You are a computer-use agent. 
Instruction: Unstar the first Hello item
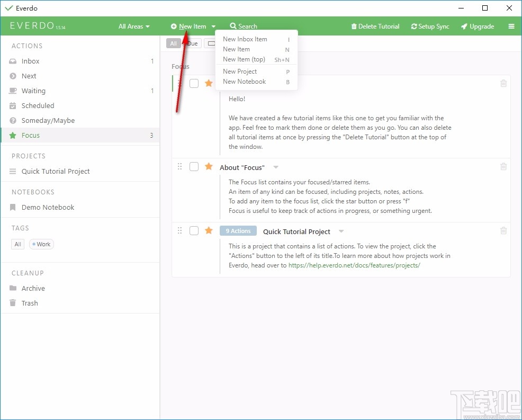coord(209,83)
